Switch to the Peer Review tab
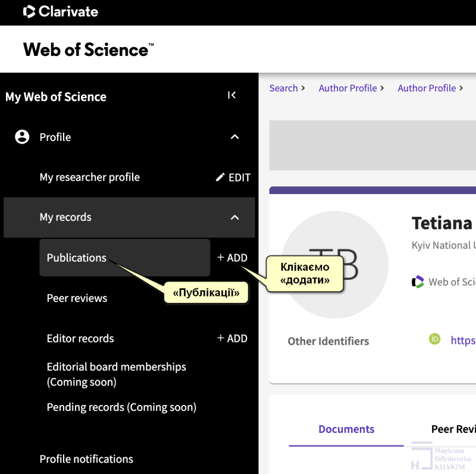Screen dimensions: 476x474 coord(453,429)
